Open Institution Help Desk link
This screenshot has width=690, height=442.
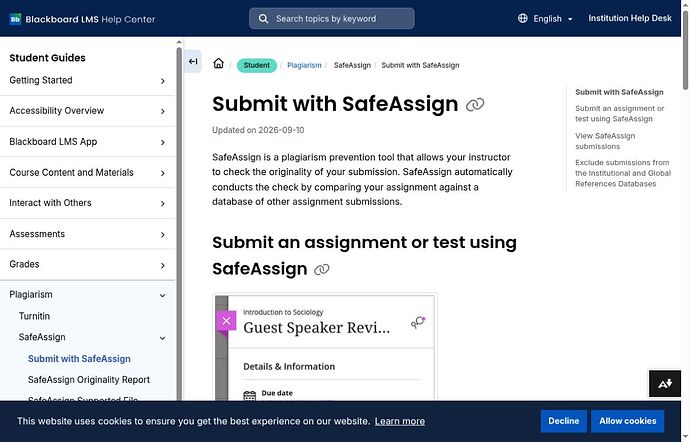(630, 18)
